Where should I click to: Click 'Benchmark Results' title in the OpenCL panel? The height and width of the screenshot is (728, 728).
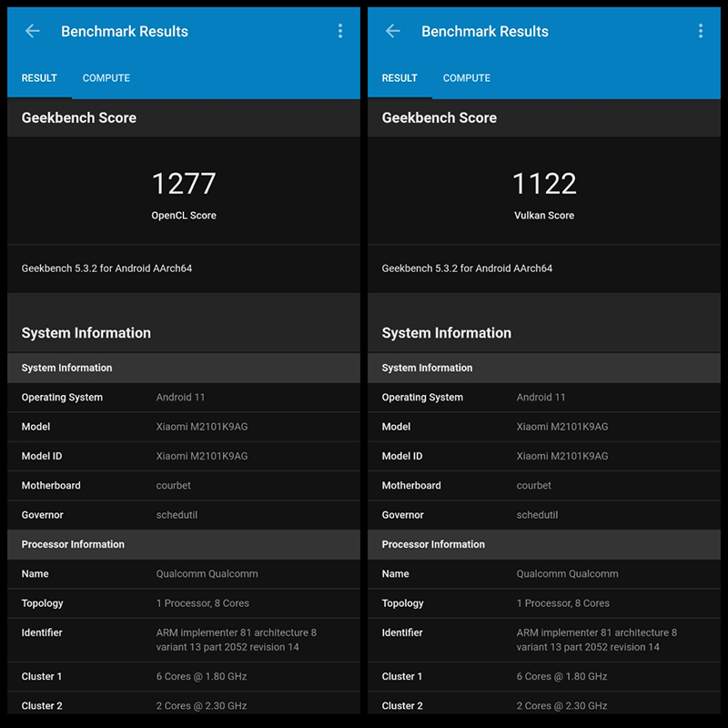[x=125, y=31]
